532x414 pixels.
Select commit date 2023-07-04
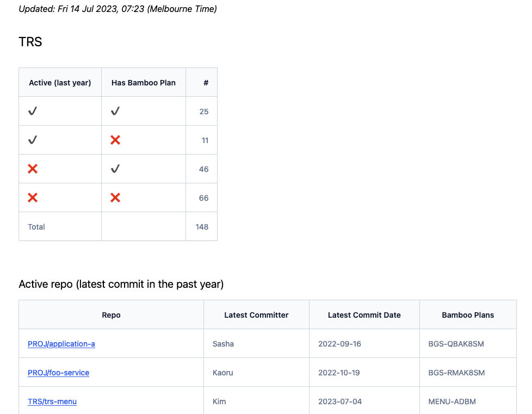[x=340, y=401]
